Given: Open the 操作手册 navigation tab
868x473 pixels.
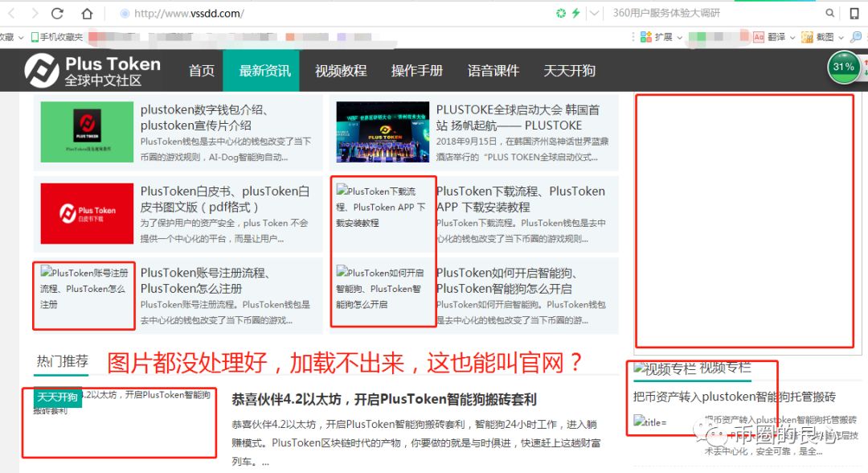Looking at the screenshot, I should [x=417, y=70].
